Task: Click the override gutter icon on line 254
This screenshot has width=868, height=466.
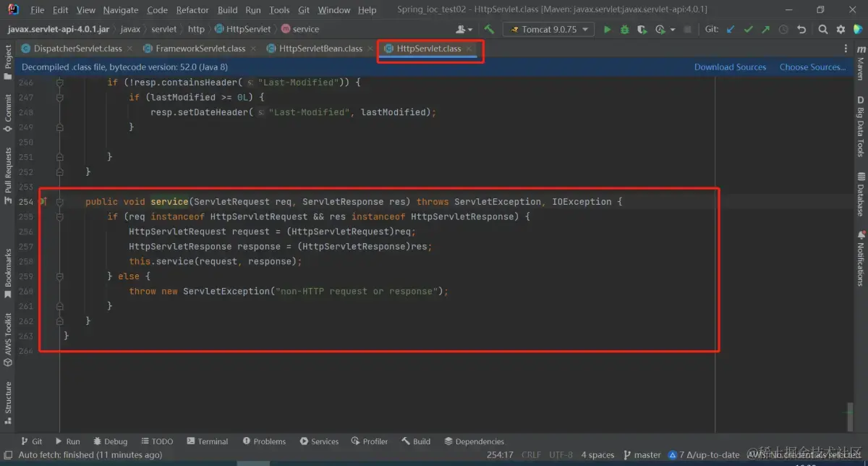Action: [x=43, y=202]
